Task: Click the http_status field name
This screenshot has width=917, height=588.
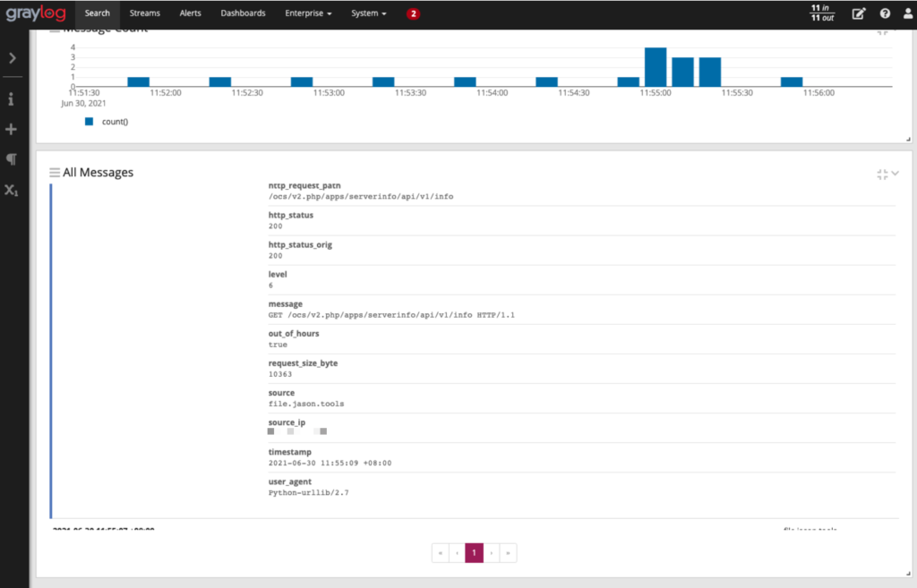Action: (291, 215)
